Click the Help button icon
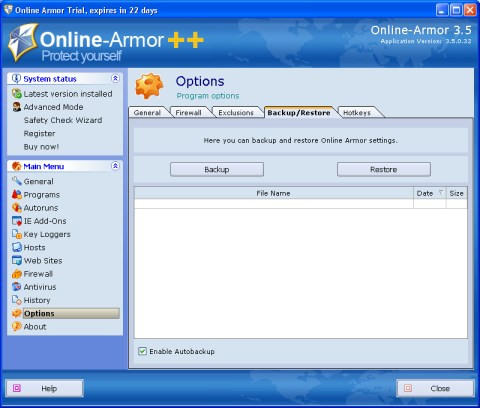 point(17,388)
